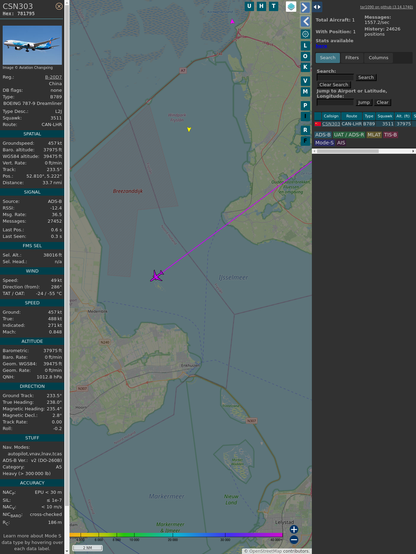Toggle the V map option

tap(305, 81)
